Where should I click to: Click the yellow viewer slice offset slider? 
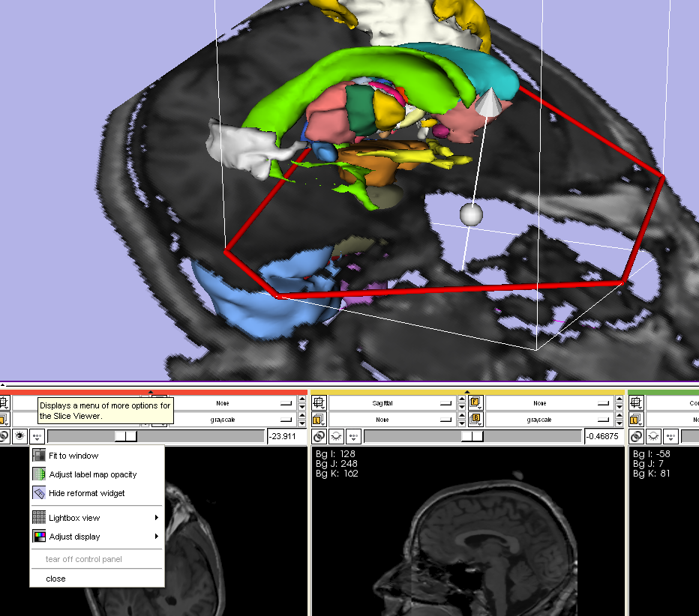472,436
